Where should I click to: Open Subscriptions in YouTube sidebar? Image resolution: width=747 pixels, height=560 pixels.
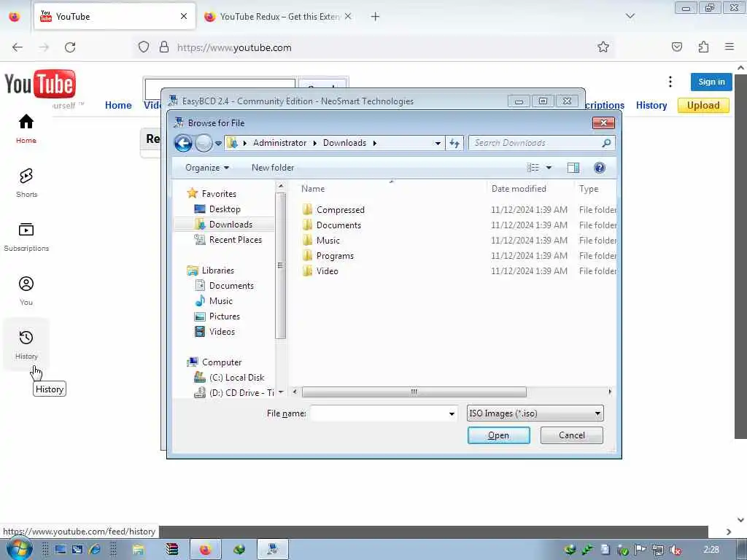click(26, 237)
